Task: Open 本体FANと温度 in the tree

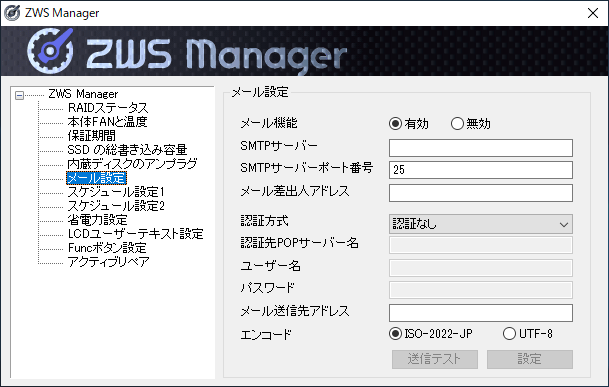Action: (107, 122)
